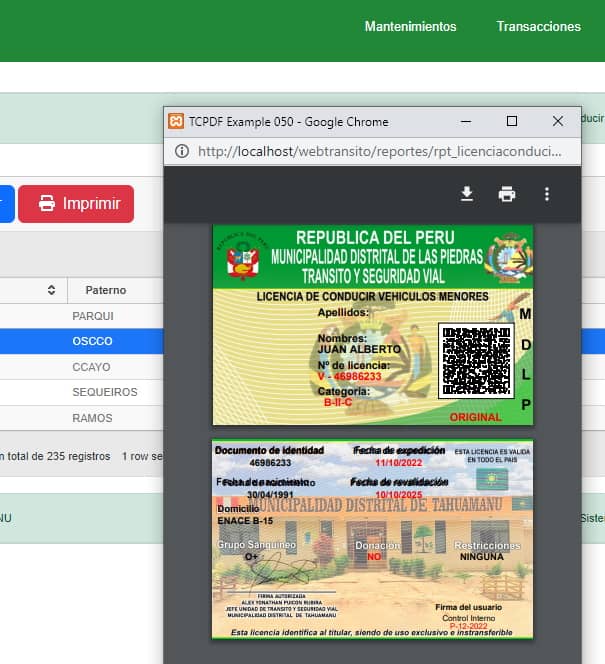Open the Transacciones menu
This screenshot has height=664, width=605.
coord(538,27)
